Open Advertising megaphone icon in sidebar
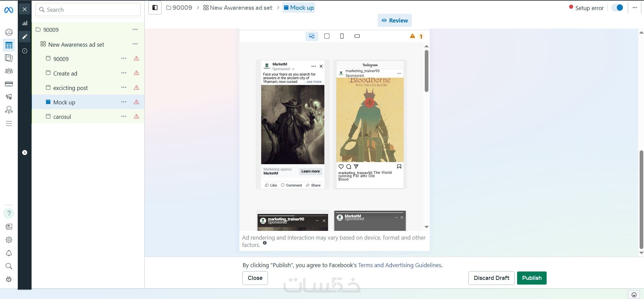 tap(9, 97)
